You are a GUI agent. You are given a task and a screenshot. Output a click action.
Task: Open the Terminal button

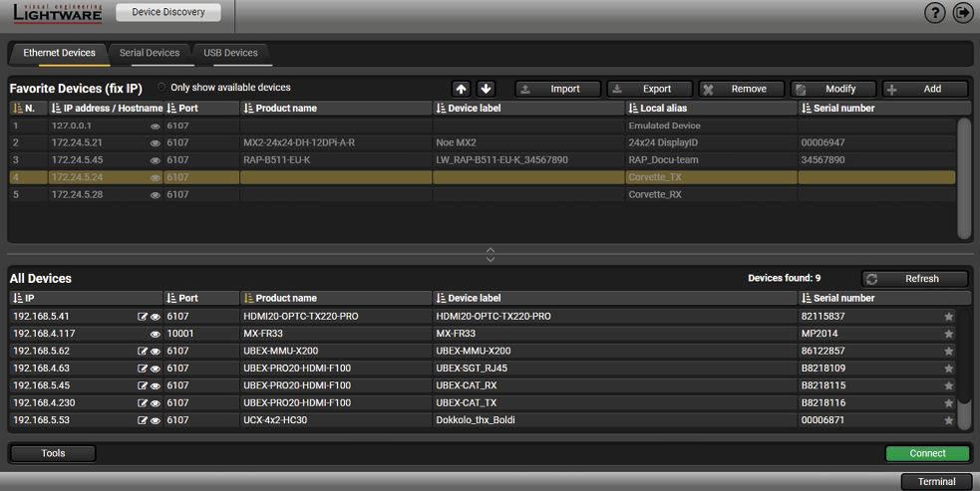click(x=936, y=482)
